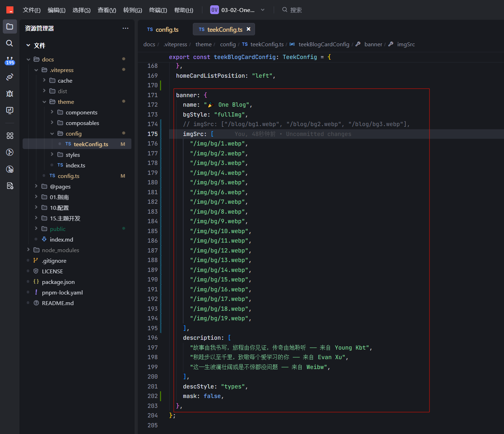
Task: Open the 文件(F) menu
Action: pos(32,10)
